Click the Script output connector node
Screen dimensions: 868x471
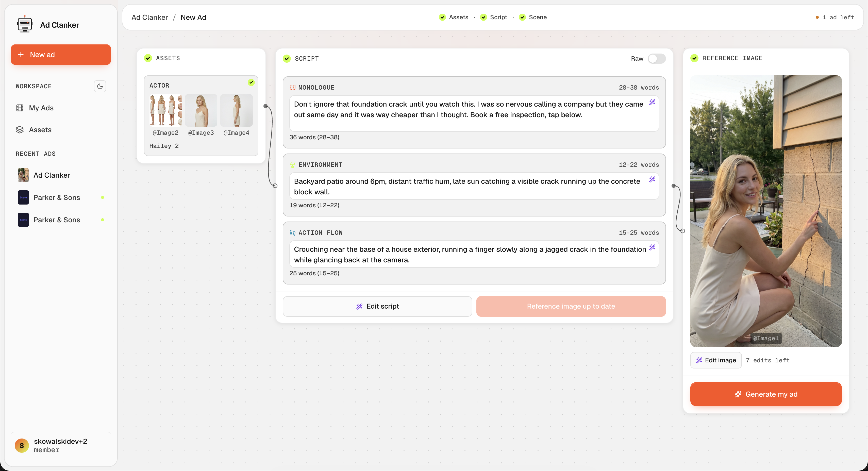(x=674, y=186)
